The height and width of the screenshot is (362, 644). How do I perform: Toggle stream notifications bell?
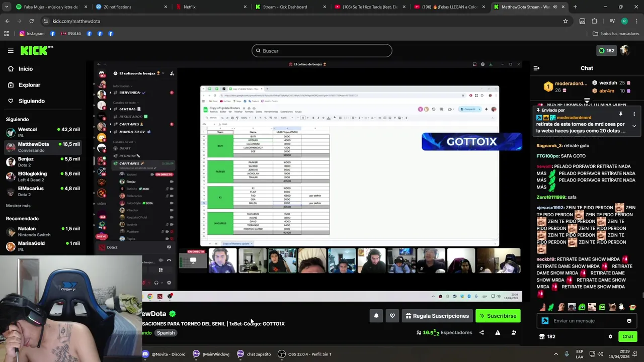pyautogui.click(x=376, y=316)
